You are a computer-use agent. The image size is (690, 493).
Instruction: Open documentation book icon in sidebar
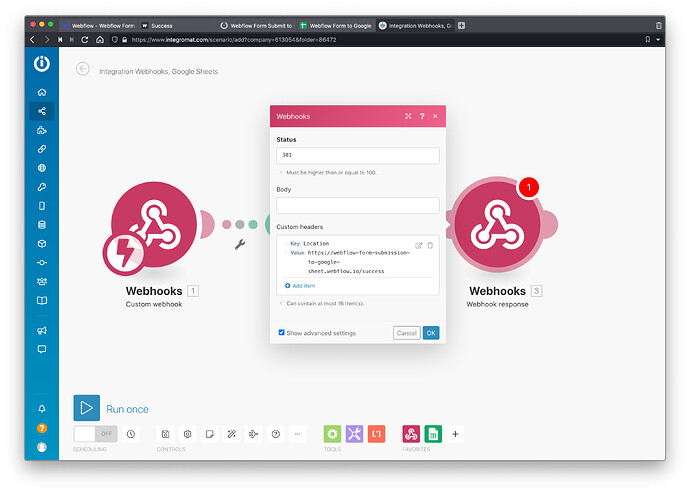tap(42, 300)
